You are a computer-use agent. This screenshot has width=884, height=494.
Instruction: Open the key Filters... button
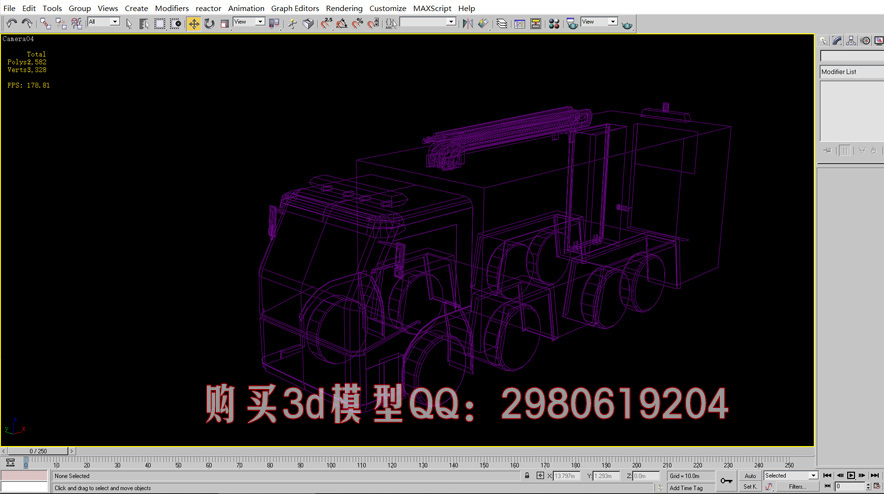pyautogui.click(x=796, y=487)
